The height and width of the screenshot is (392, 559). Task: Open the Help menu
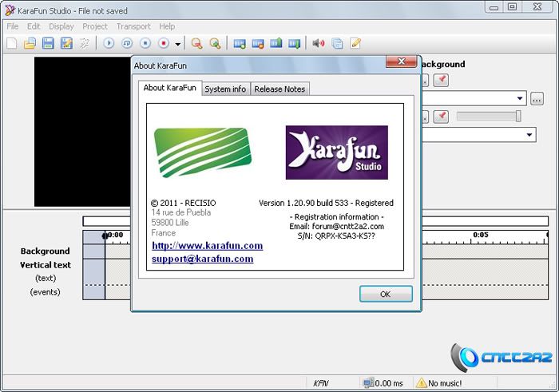(x=167, y=26)
